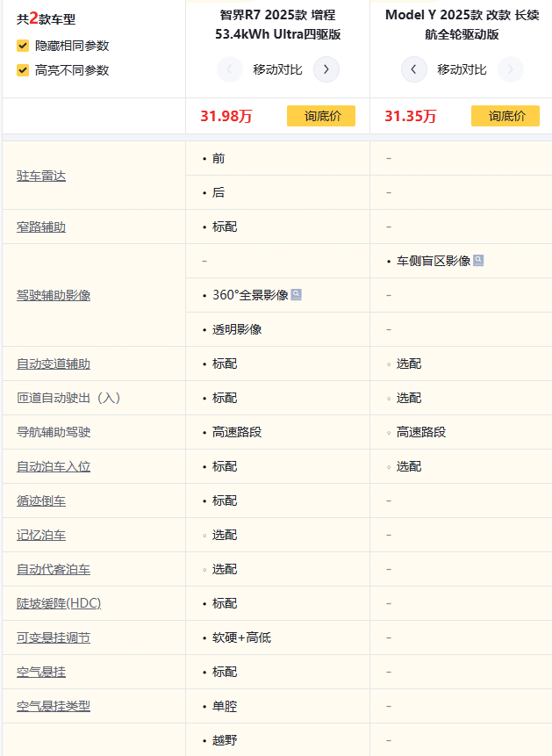
Task: Click the 车侧盲区影像 cell text
Action: (434, 261)
